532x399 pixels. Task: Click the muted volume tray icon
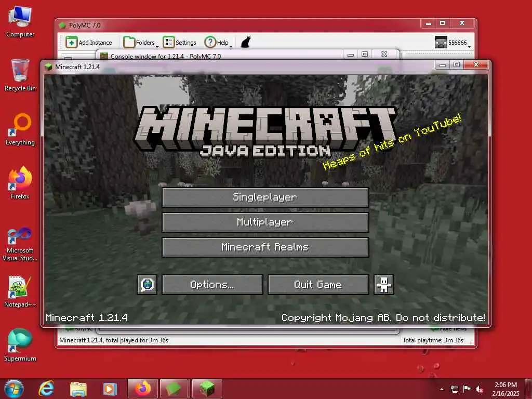tap(480, 389)
